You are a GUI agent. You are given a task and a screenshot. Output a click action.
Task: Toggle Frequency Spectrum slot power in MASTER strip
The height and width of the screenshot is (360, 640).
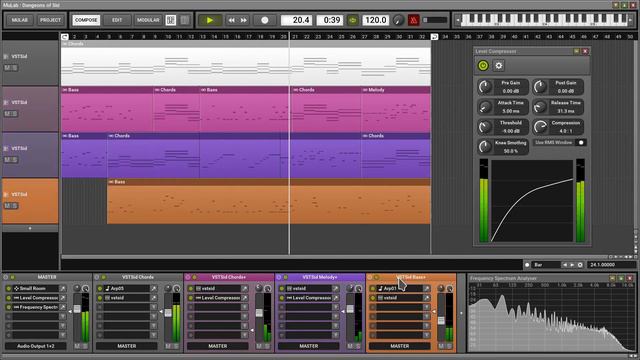tap(9, 307)
